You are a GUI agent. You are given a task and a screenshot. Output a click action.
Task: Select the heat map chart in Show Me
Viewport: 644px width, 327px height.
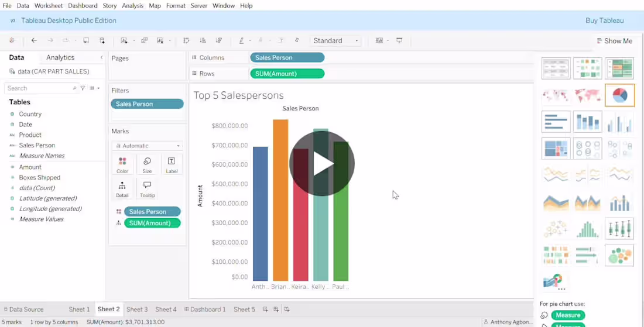(587, 68)
